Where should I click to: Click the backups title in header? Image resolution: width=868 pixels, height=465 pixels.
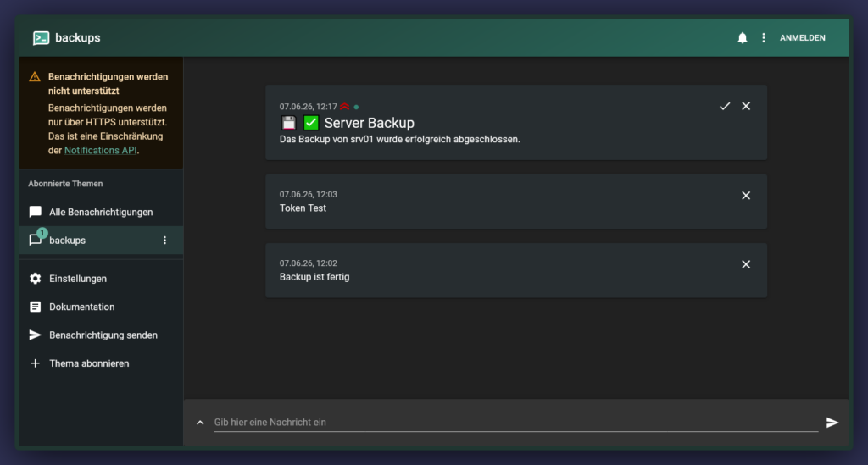click(77, 37)
